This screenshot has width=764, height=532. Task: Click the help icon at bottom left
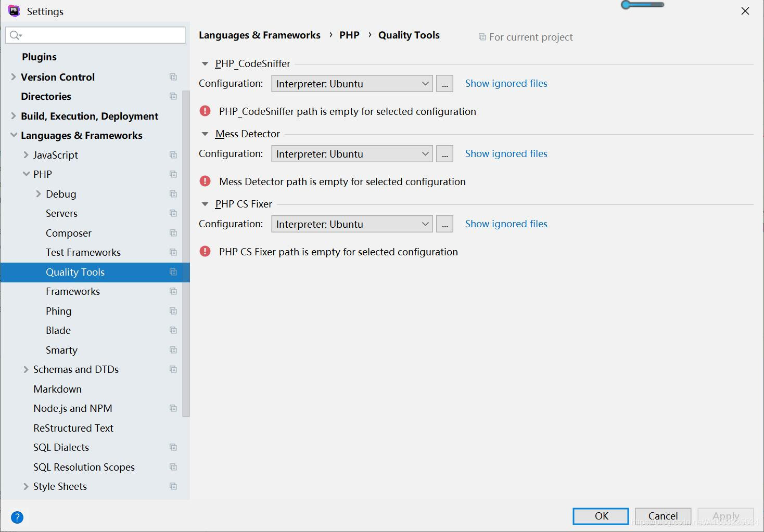coord(17,517)
